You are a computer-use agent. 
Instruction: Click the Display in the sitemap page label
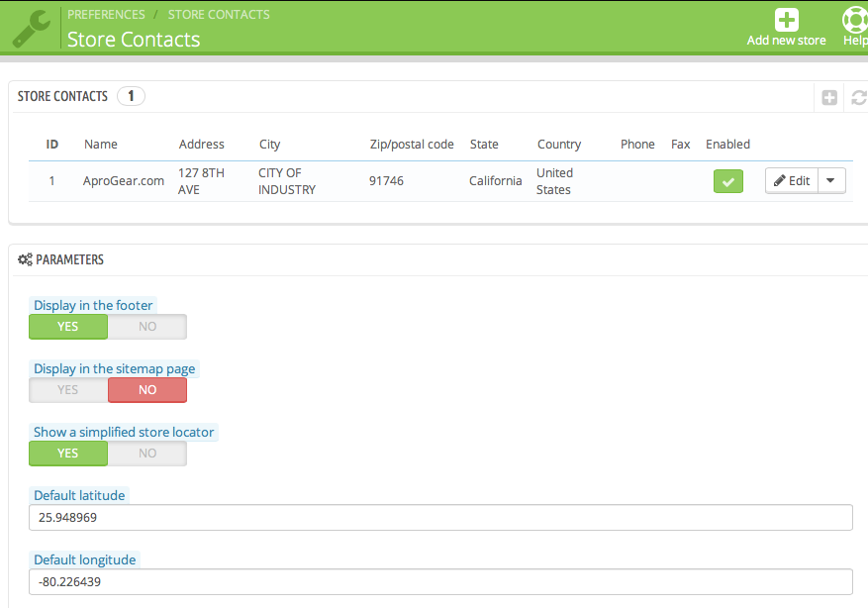click(115, 368)
